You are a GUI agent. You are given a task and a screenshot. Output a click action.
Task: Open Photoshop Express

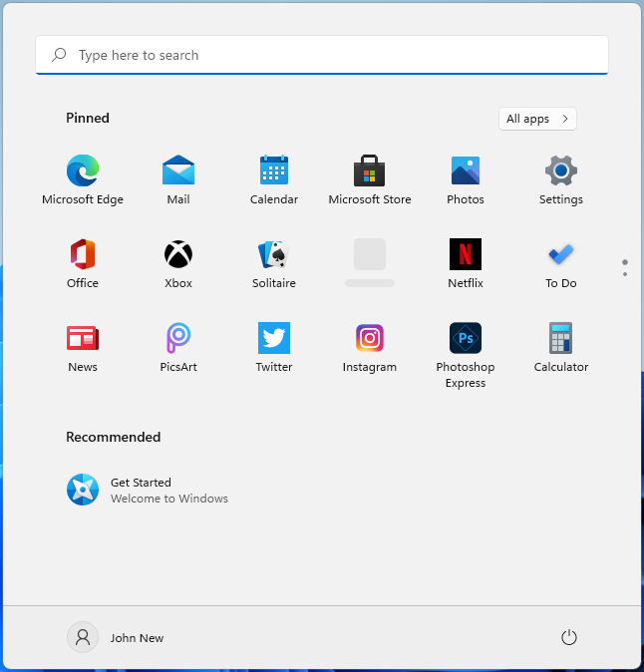(466, 355)
